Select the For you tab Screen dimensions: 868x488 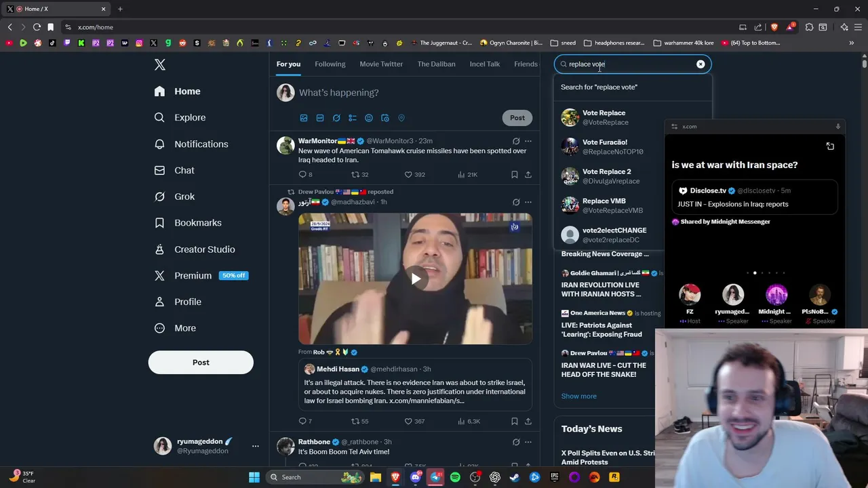(288, 64)
